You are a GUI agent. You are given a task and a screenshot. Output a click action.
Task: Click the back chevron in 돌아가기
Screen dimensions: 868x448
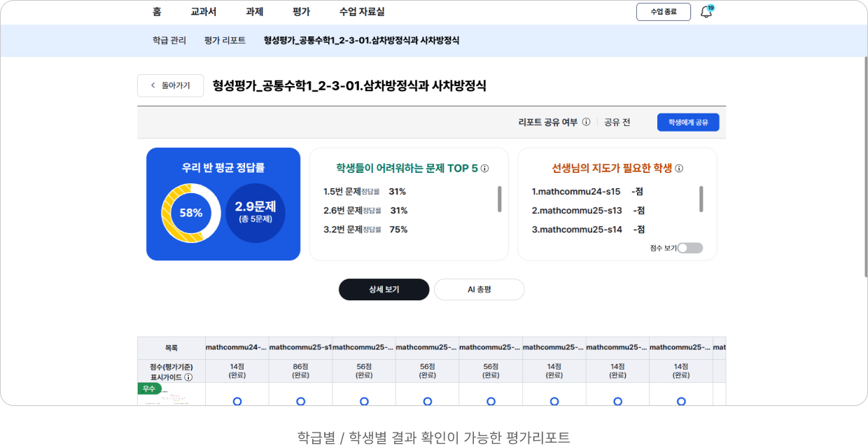[x=153, y=85]
